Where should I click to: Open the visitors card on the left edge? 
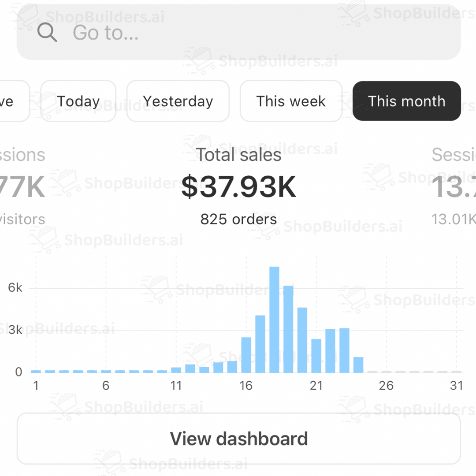[22, 185]
